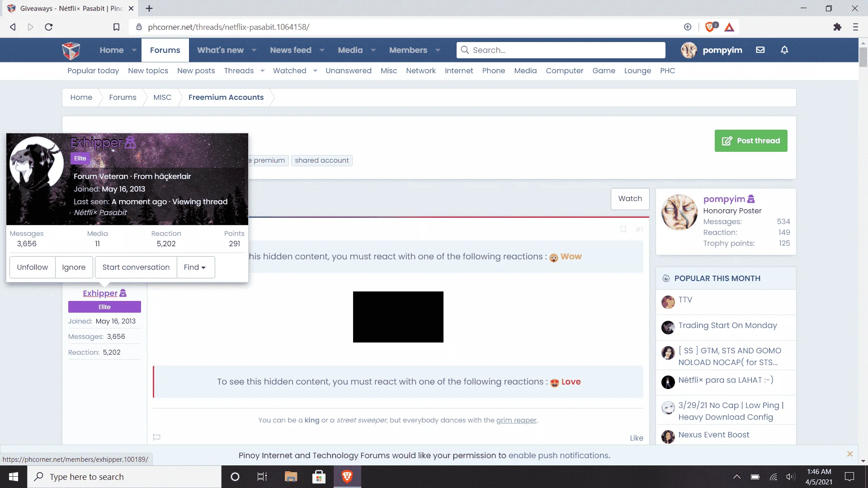Click the Like link under post
This screenshot has height=488, width=868.
pos(637,438)
